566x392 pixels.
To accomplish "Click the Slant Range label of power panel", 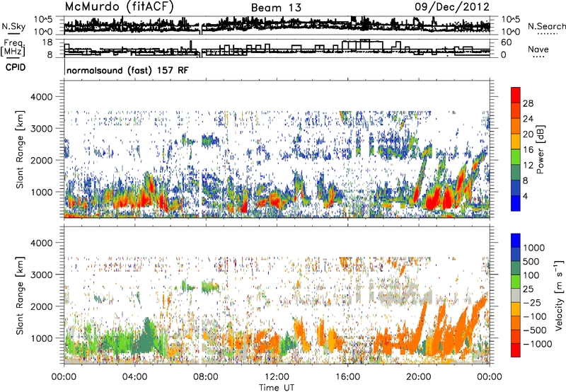I will pyautogui.click(x=20, y=149).
